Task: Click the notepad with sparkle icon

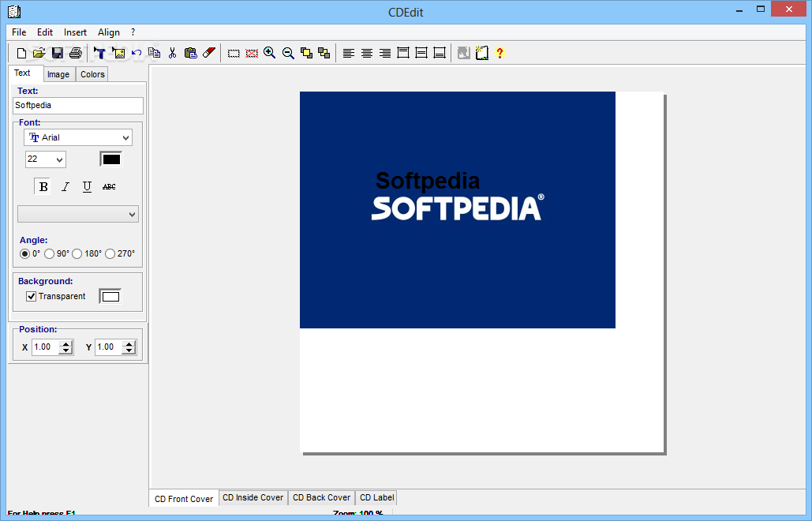Action: point(481,53)
